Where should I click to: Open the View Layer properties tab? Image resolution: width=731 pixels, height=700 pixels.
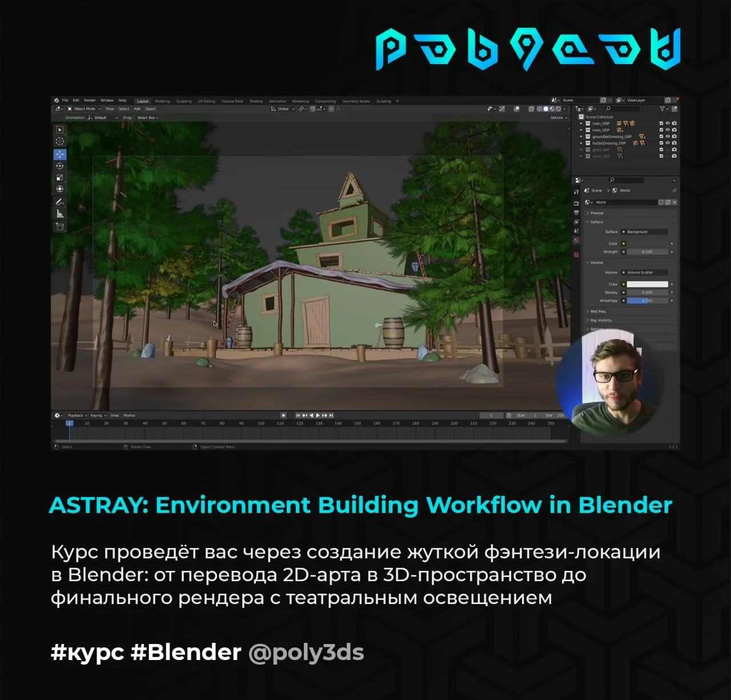576,222
